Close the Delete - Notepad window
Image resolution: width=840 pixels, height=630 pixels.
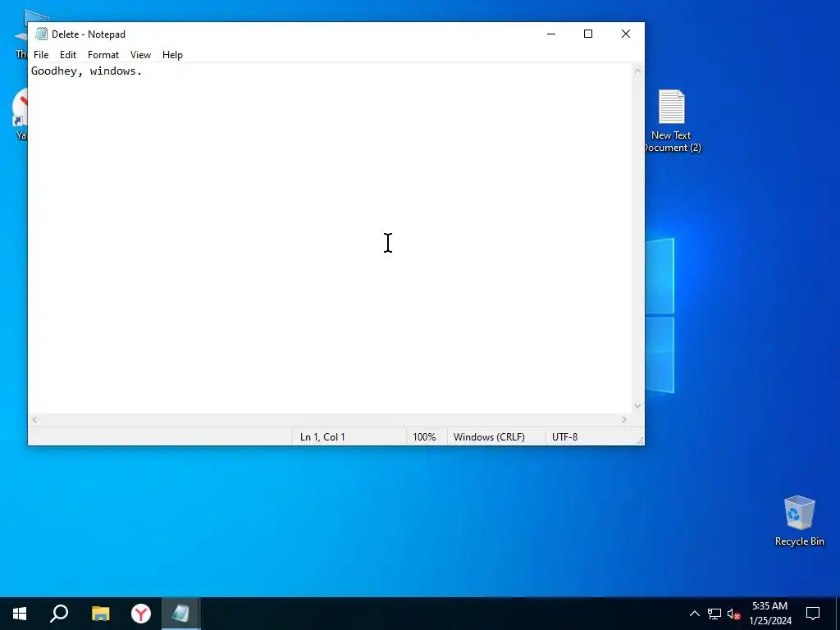(625, 34)
